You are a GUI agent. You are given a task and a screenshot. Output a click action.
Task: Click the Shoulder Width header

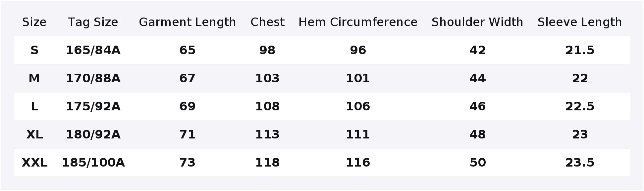(477, 22)
